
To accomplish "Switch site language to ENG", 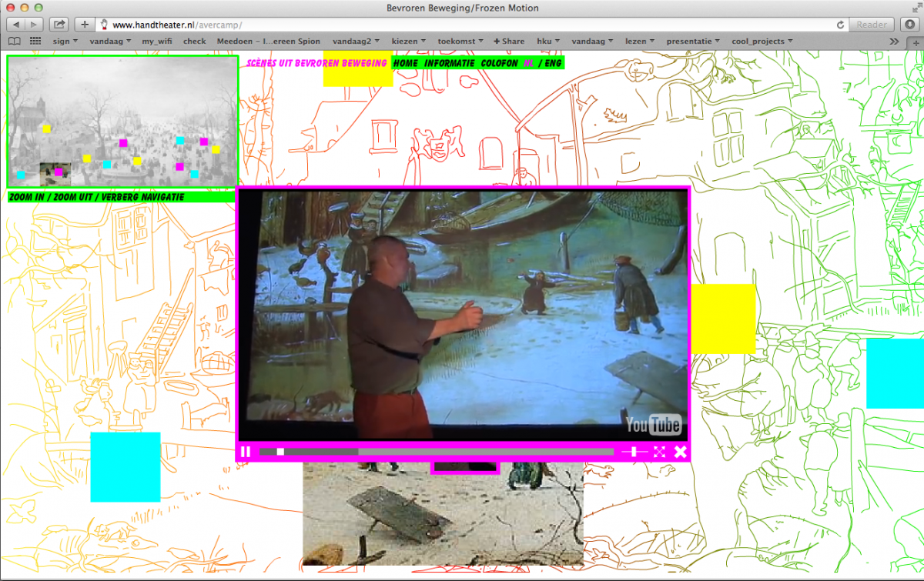I will coord(553,63).
